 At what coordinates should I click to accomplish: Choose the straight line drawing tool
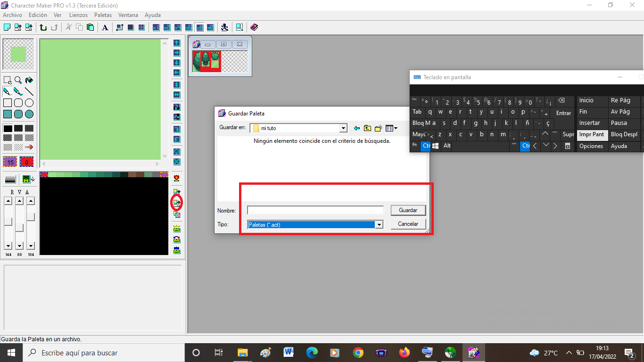tap(29, 91)
